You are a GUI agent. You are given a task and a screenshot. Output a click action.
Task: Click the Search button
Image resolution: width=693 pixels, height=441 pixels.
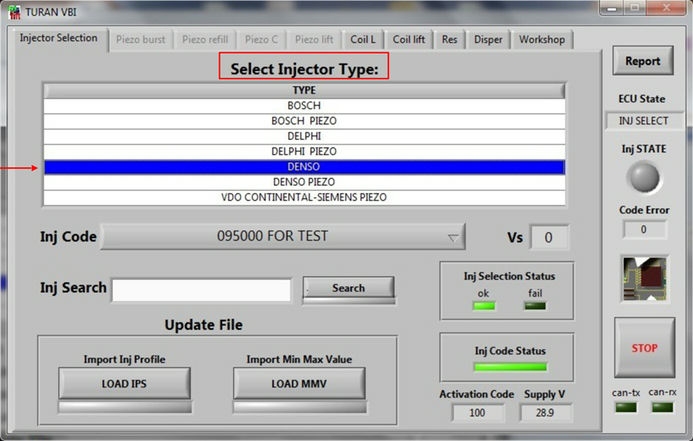tap(348, 288)
